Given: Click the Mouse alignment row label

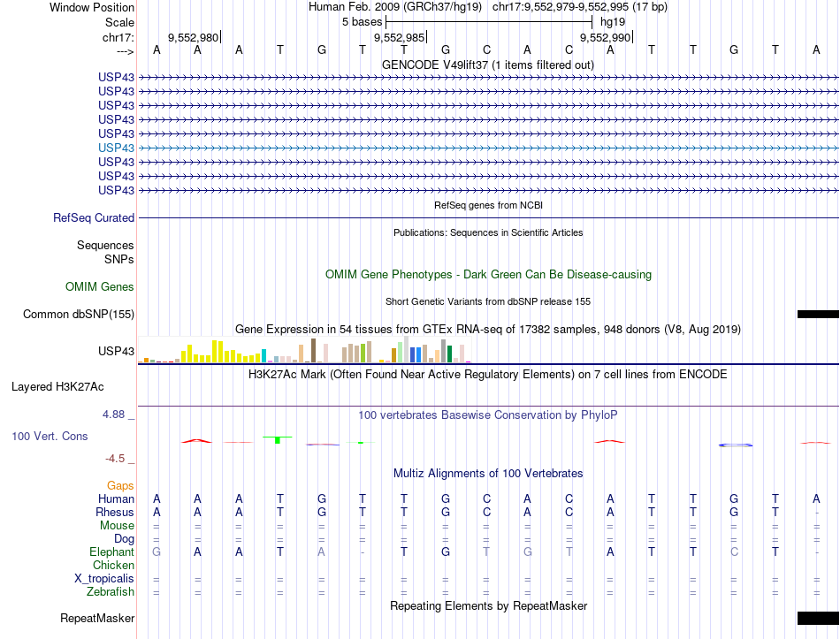Looking at the screenshot, I should [117, 526].
